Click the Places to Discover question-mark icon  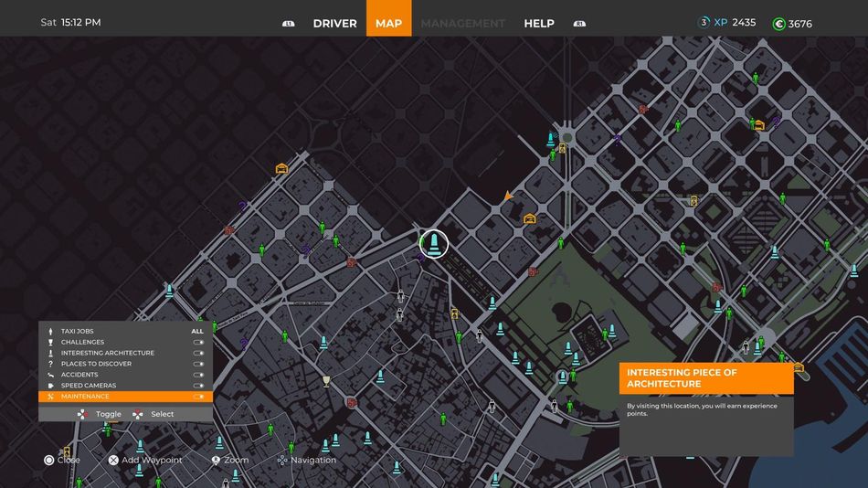coord(50,364)
